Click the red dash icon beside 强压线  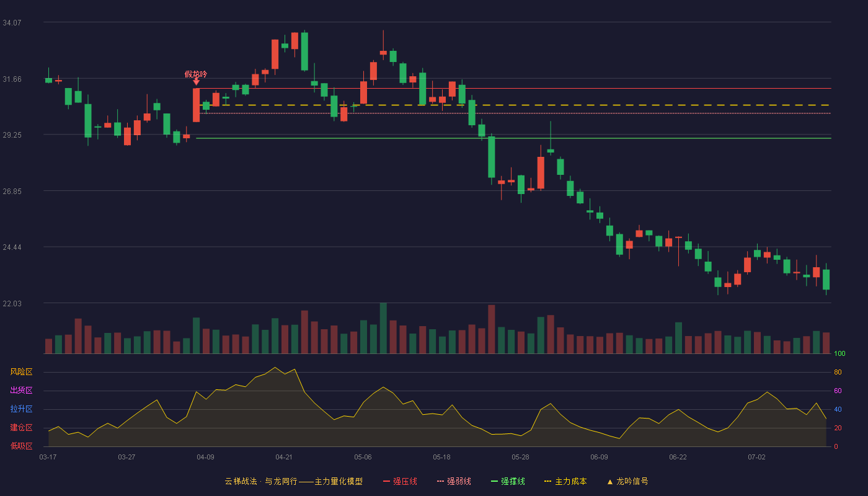[386, 482]
